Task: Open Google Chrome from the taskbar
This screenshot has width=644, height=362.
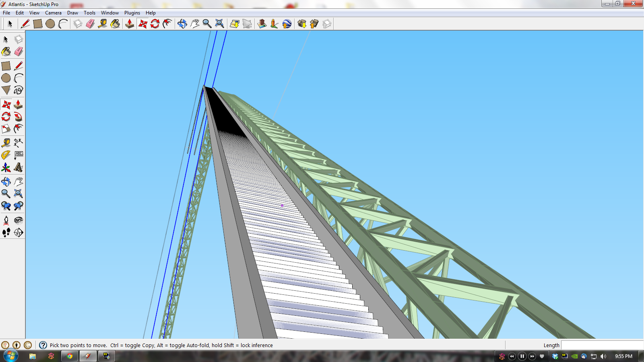Action: 70,356
